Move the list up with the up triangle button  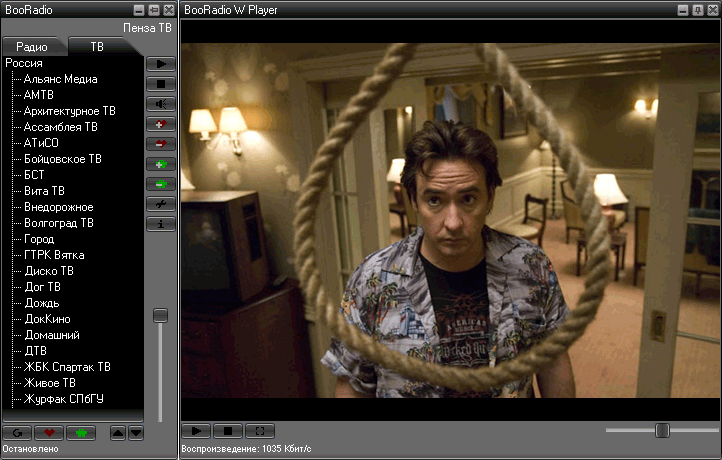pos(118,433)
